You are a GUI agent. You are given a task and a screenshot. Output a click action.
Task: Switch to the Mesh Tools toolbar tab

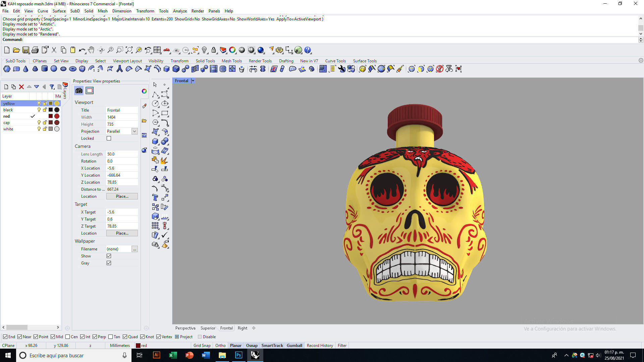[x=231, y=61]
